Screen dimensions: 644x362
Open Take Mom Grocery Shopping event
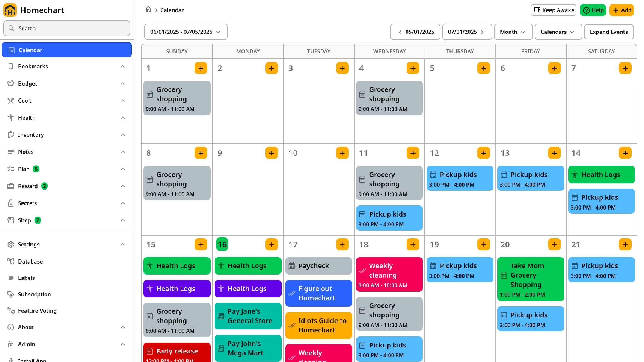tap(531, 279)
